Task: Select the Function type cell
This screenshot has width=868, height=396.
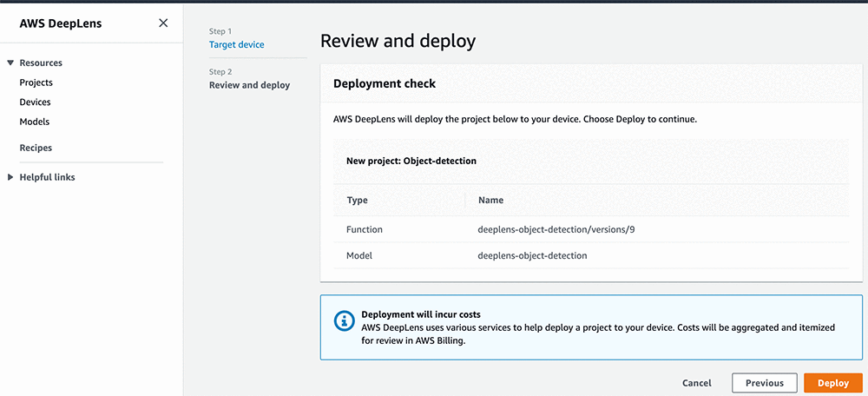Action: (365, 228)
